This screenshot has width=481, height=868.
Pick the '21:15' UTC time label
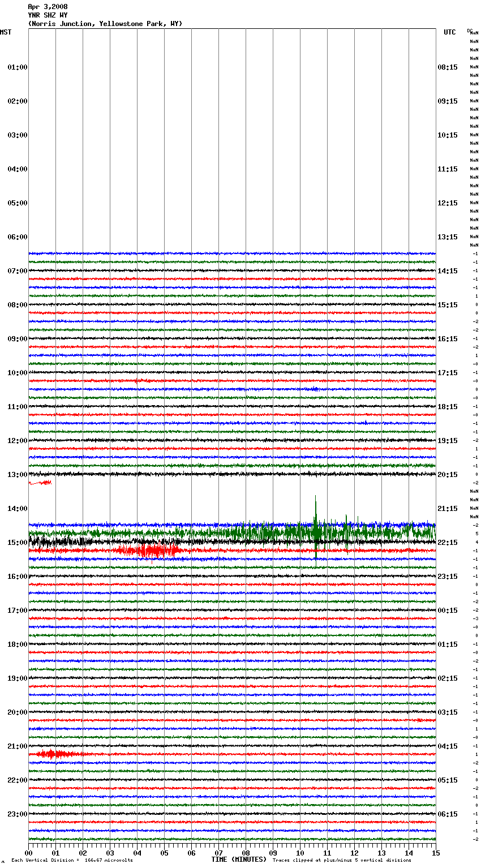coord(448,509)
